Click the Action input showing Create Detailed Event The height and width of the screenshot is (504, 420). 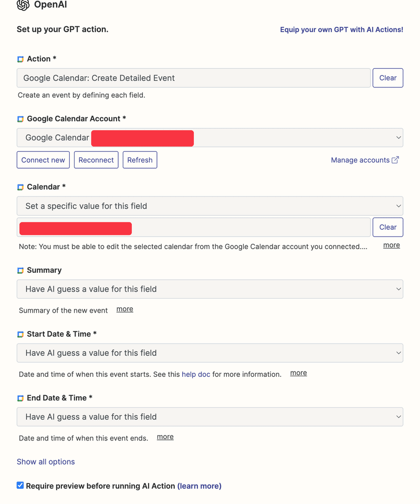coord(194,78)
